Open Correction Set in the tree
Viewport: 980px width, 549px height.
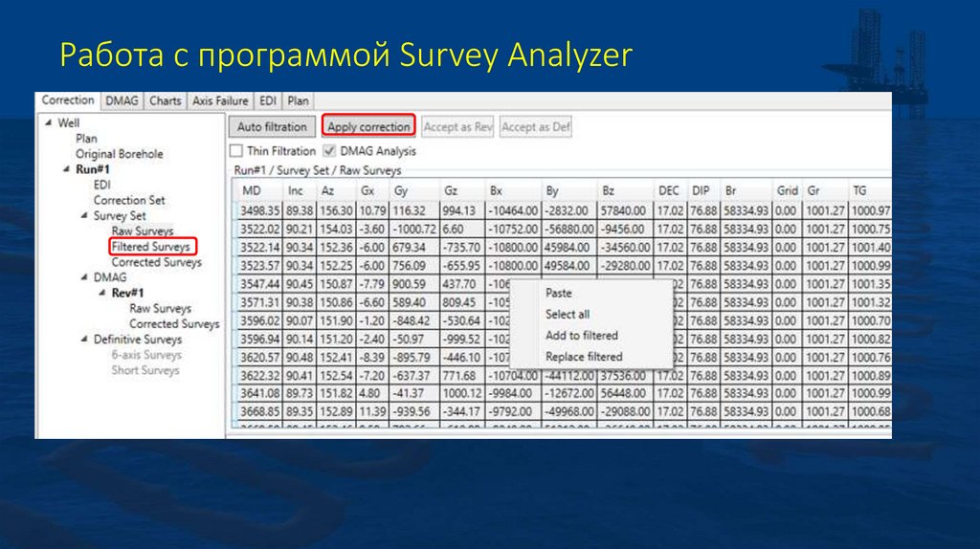[x=129, y=201]
